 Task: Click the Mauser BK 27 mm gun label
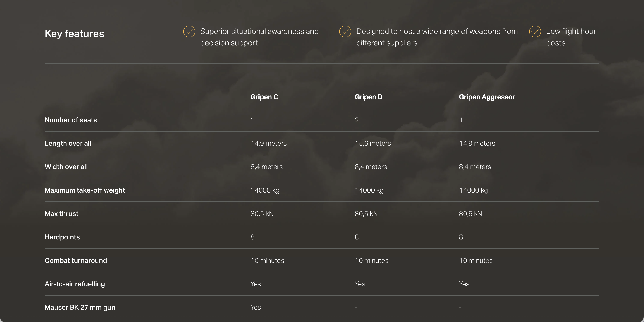pos(80,307)
